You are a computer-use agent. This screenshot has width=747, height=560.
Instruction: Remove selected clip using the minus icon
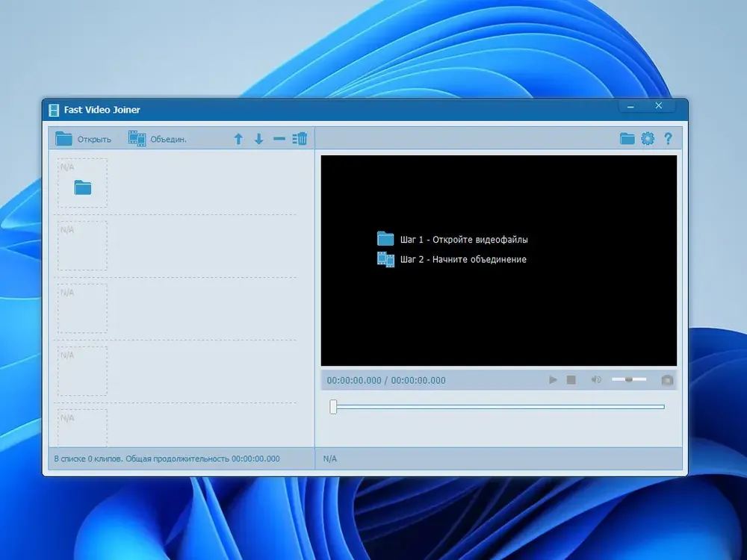click(279, 139)
